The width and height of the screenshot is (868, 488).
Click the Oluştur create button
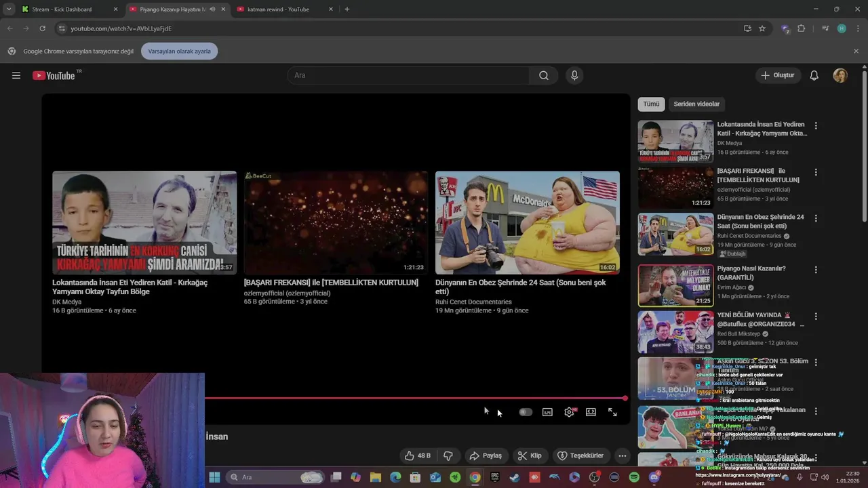point(777,75)
